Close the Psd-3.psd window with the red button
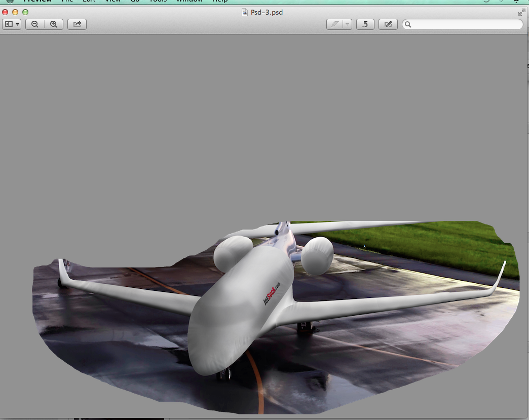The height and width of the screenshot is (420, 529). pos(6,12)
